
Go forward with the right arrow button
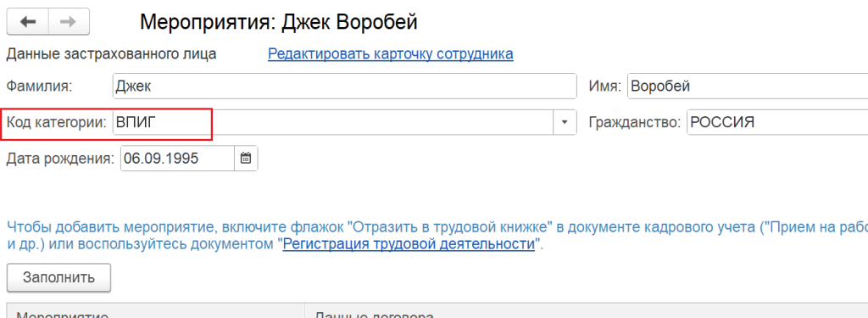(70, 21)
